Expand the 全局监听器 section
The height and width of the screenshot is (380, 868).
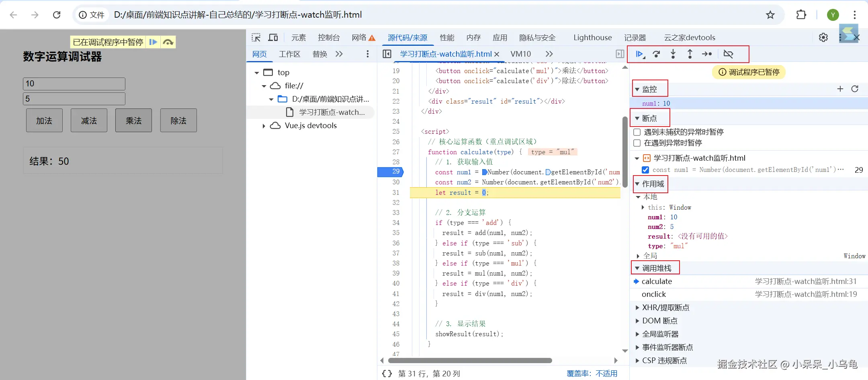[x=637, y=334]
